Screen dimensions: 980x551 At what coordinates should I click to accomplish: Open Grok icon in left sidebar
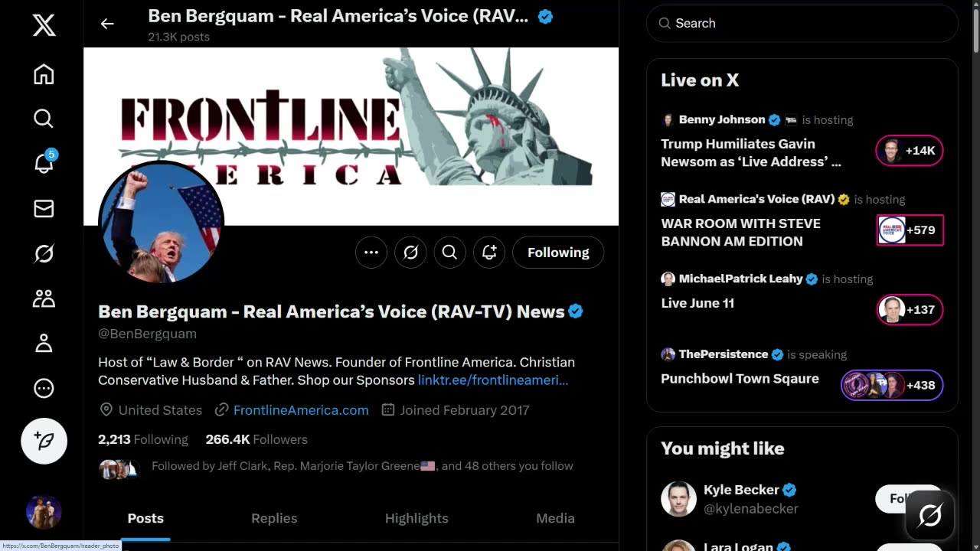pyautogui.click(x=44, y=253)
